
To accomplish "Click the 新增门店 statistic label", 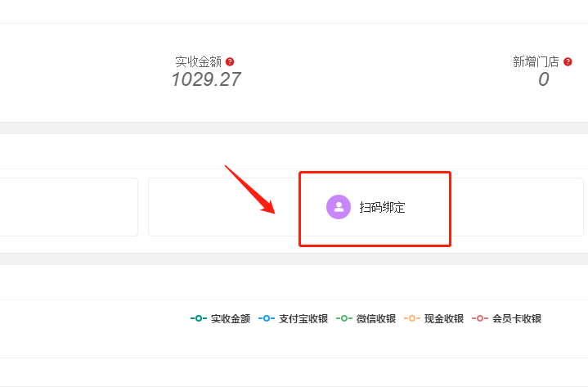I will (x=536, y=61).
